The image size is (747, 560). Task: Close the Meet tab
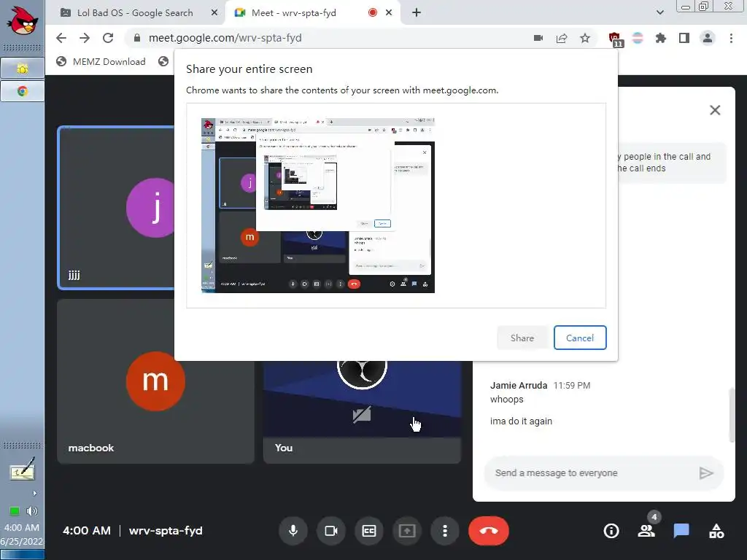tap(389, 13)
